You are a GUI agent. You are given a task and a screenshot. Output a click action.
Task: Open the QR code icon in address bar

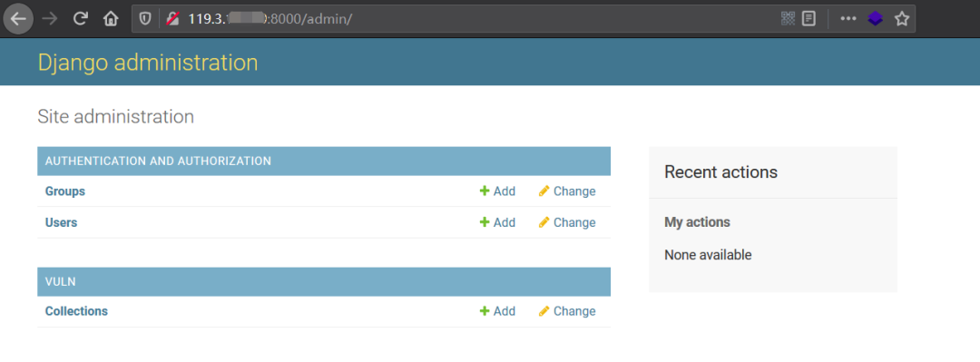click(x=789, y=19)
